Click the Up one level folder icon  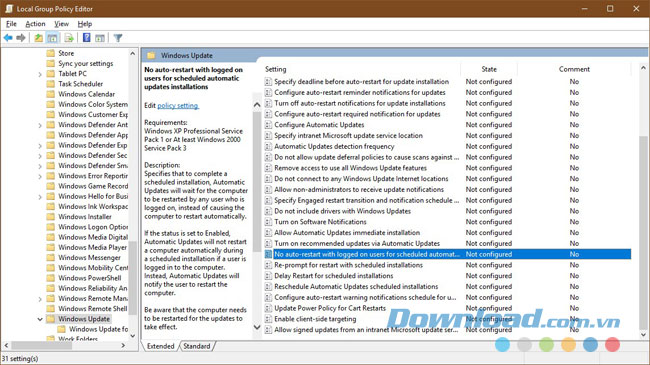(x=39, y=38)
